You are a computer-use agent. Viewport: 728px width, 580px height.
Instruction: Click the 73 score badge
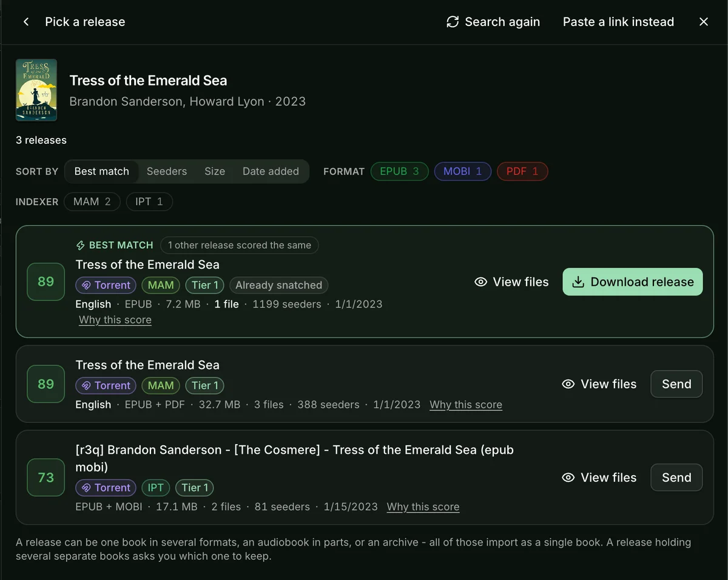pyautogui.click(x=46, y=477)
